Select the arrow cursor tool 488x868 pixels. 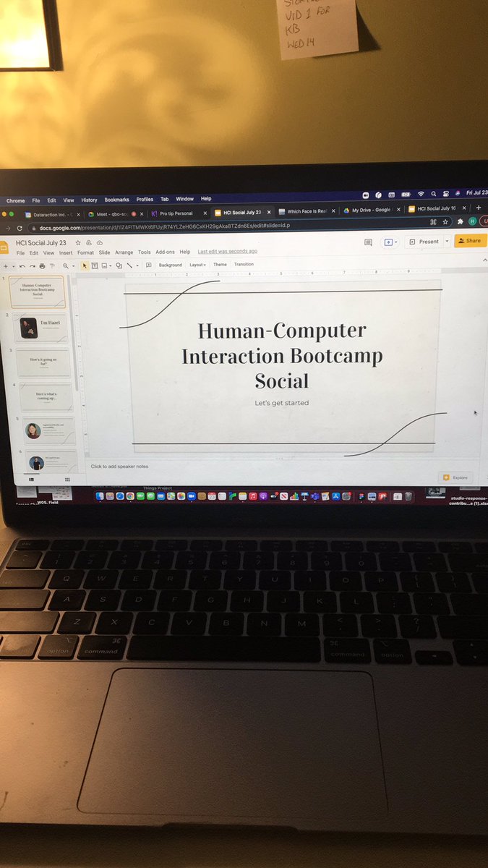point(85,265)
